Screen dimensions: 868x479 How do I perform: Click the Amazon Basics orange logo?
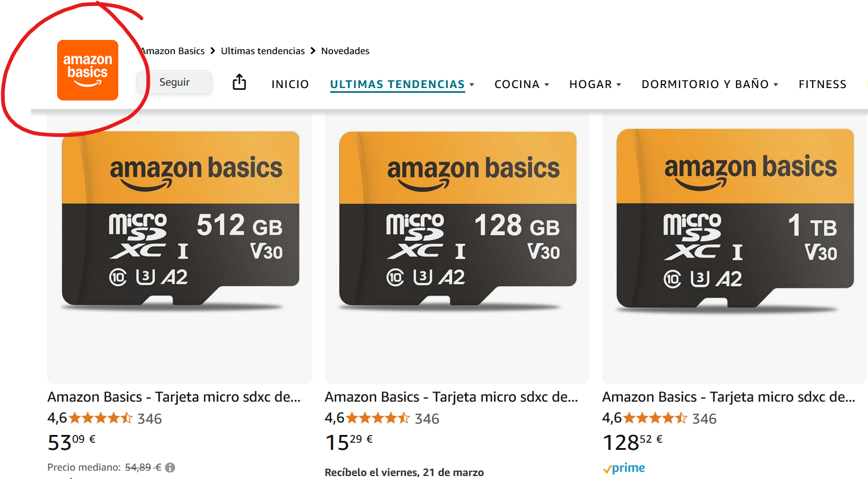tap(87, 70)
